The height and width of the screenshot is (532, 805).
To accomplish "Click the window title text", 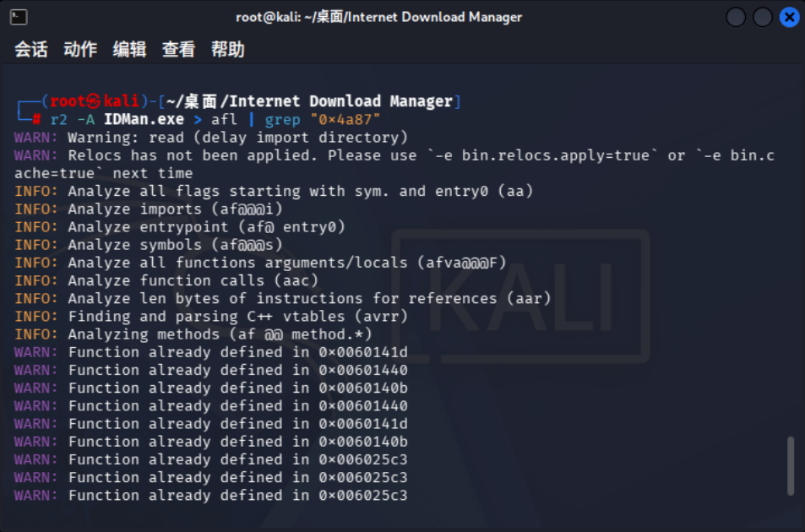I will pyautogui.click(x=379, y=17).
